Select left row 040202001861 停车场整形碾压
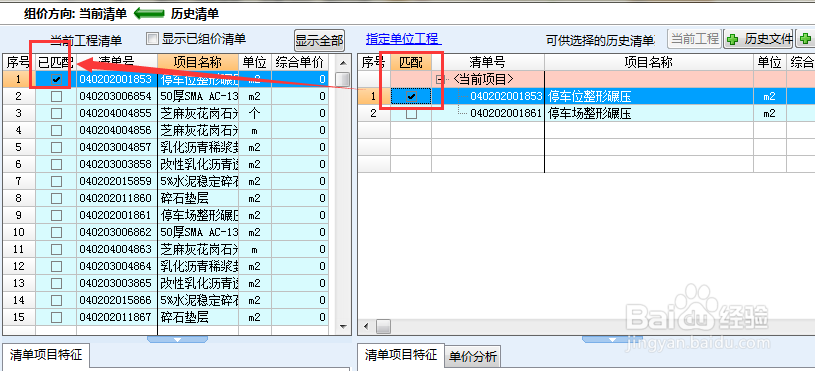This screenshot has width=815, height=371. click(166, 215)
